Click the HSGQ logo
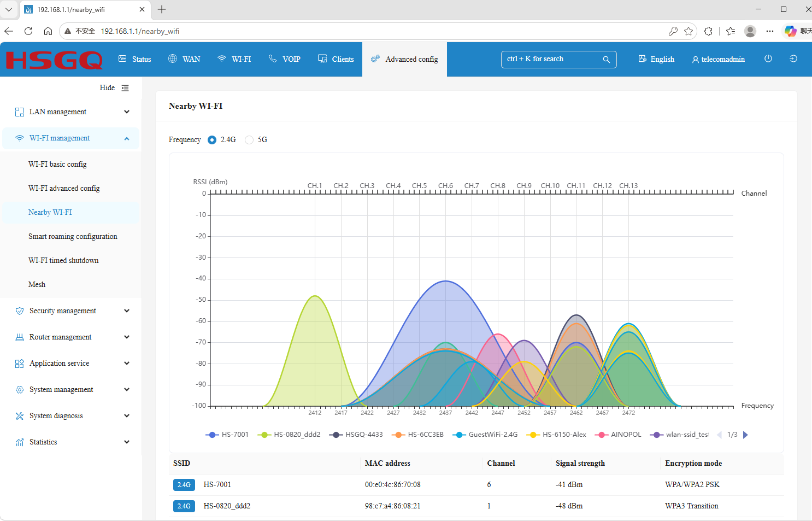This screenshot has height=521, width=812. point(54,60)
